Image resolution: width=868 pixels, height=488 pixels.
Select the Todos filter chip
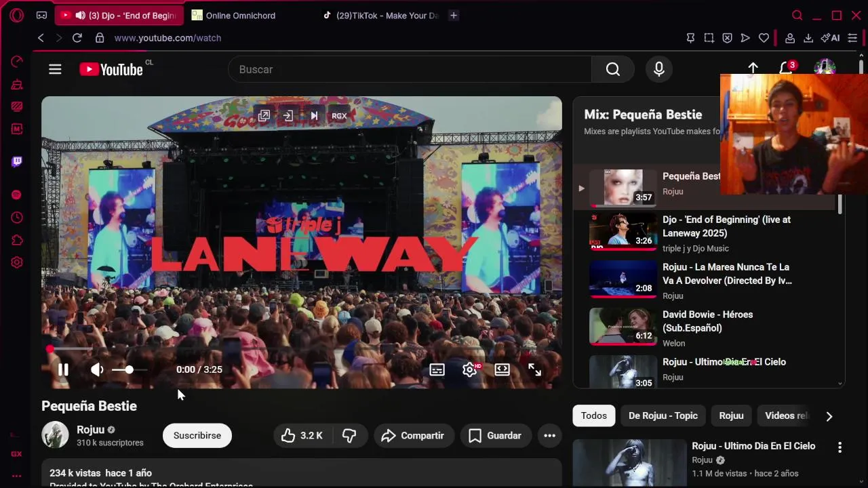594,415
